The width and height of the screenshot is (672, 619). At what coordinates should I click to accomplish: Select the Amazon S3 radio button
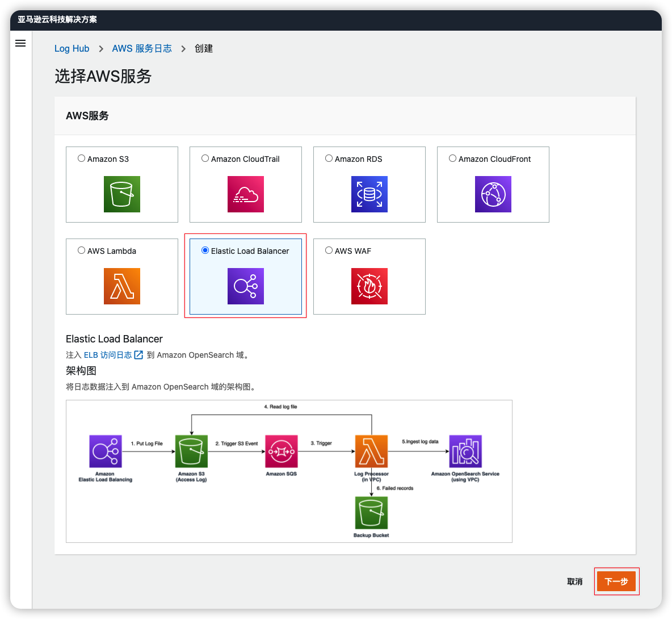[x=81, y=158]
